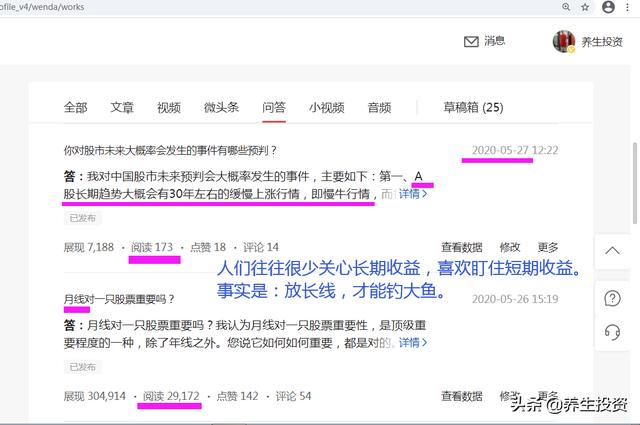Screen dimensions: 640x425
Task: Click the browser zoom magnifier icon
Action: tap(566, 7)
